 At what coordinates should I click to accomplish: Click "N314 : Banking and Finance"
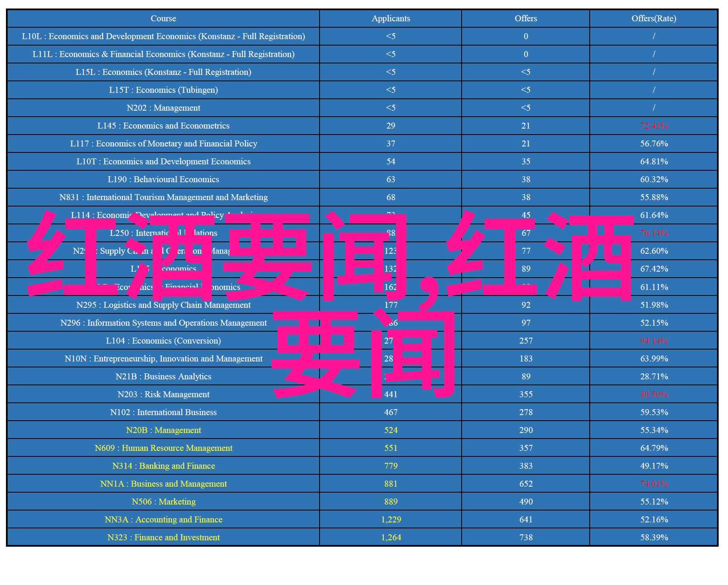[163, 466]
